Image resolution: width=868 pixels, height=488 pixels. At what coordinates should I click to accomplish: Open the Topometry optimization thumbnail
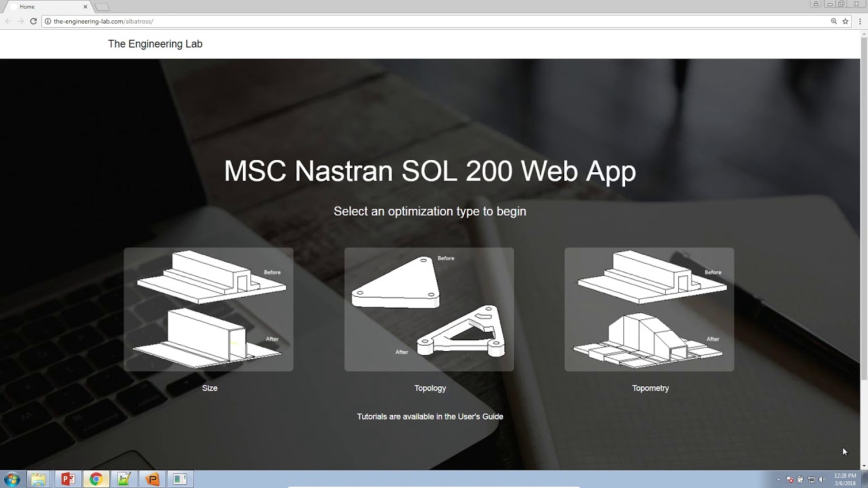click(x=649, y=309)
